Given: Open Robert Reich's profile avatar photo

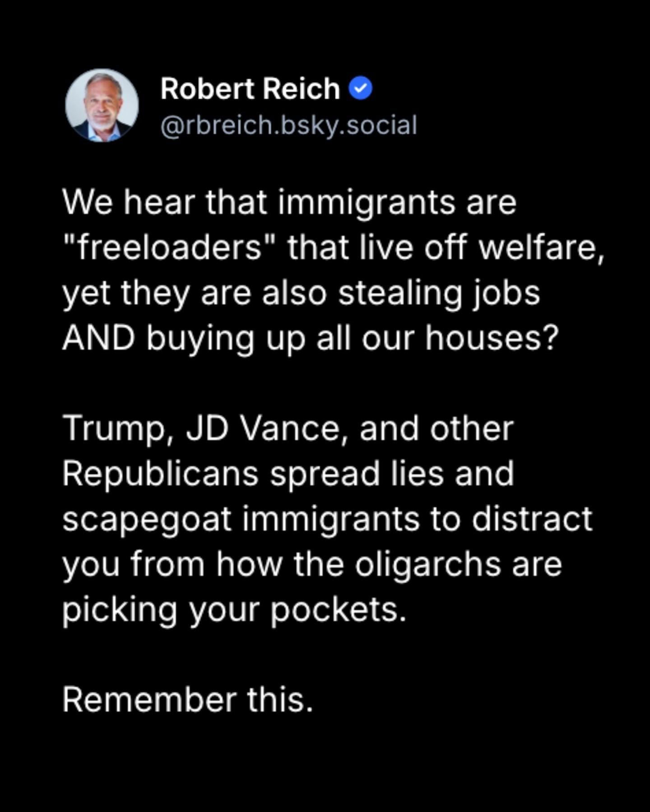Looking at the screenshot, I should pos(102,106).
